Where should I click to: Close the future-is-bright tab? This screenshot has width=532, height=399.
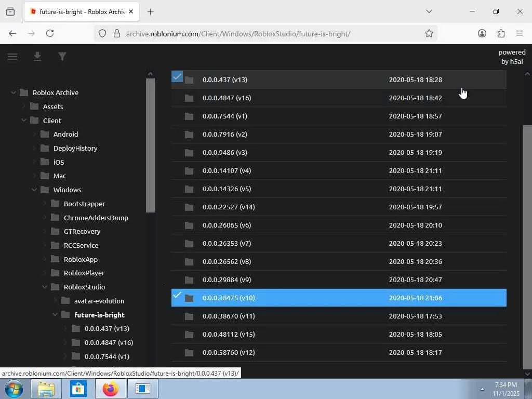131,11
